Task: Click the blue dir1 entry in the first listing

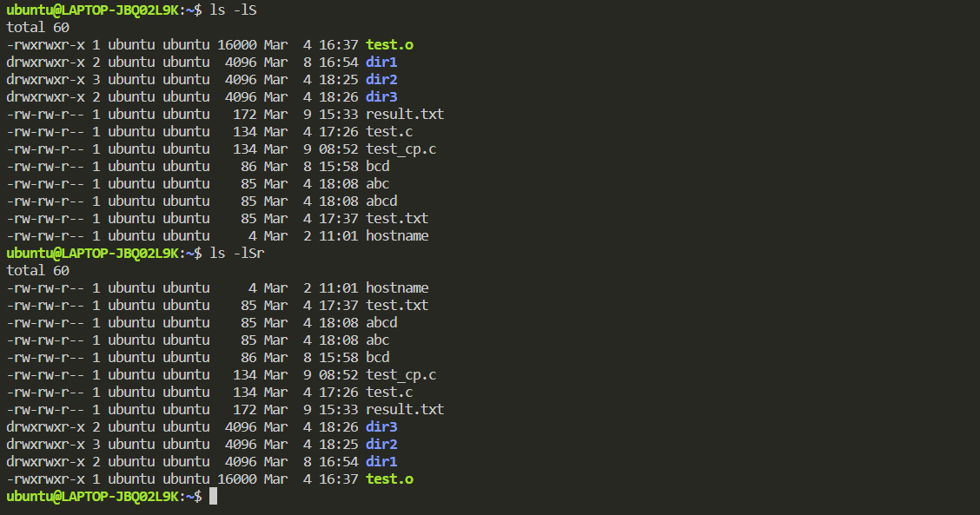Action: (x=381, y=63)
